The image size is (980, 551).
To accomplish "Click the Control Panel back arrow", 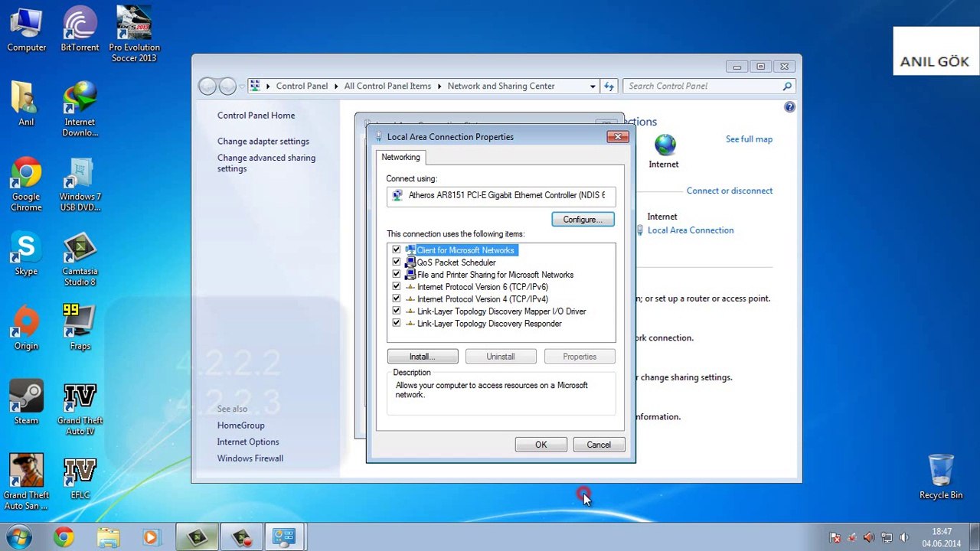I will tap(207, 86).
